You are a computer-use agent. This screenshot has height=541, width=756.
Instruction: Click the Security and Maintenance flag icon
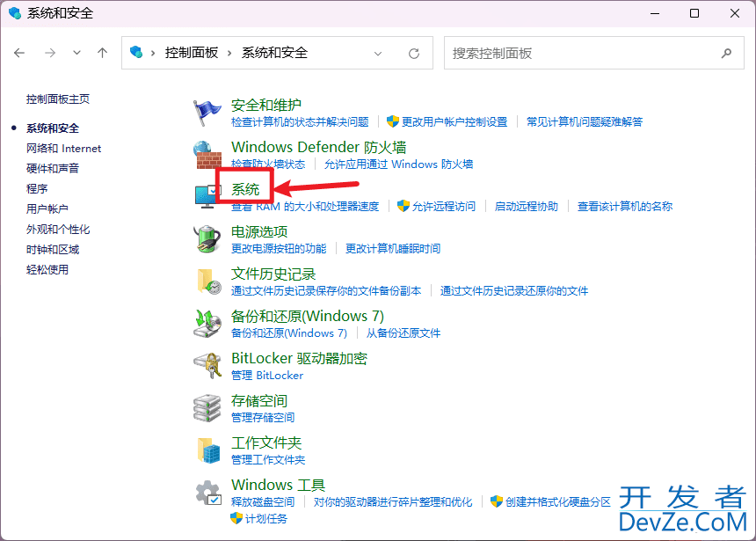click(x=207, y=113)
